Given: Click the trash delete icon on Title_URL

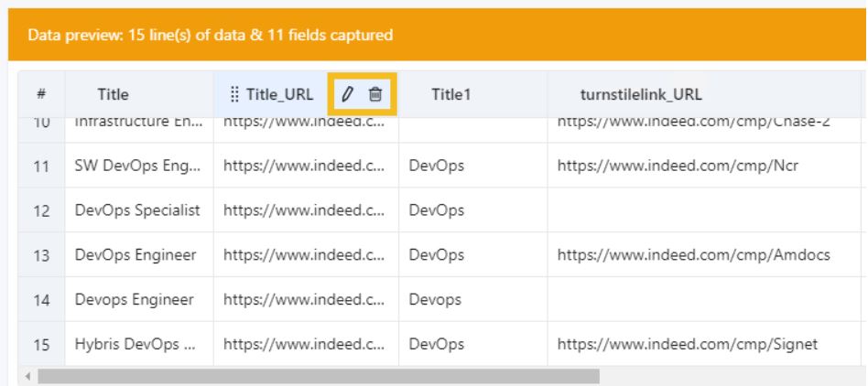Looking at the screenshot, I should (375, 93).
